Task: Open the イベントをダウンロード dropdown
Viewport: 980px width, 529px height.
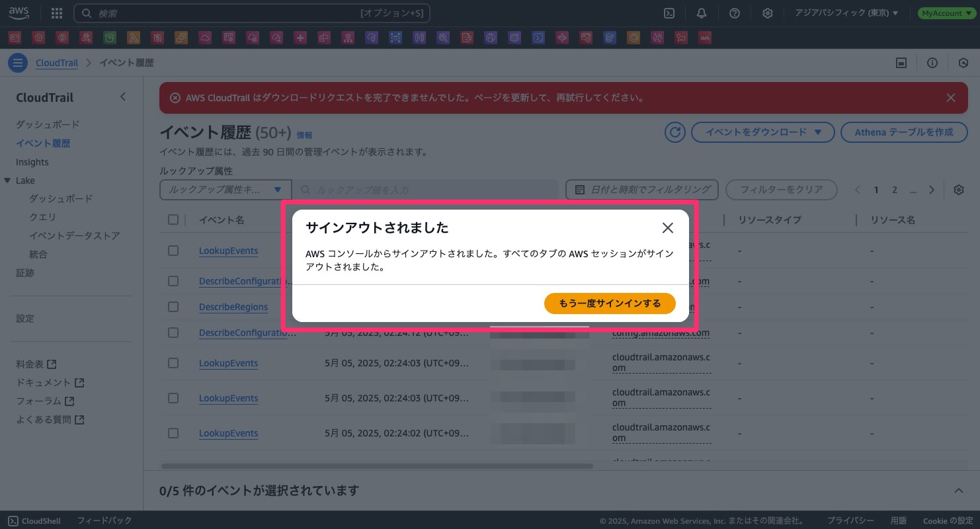Action: click(762, 132)
